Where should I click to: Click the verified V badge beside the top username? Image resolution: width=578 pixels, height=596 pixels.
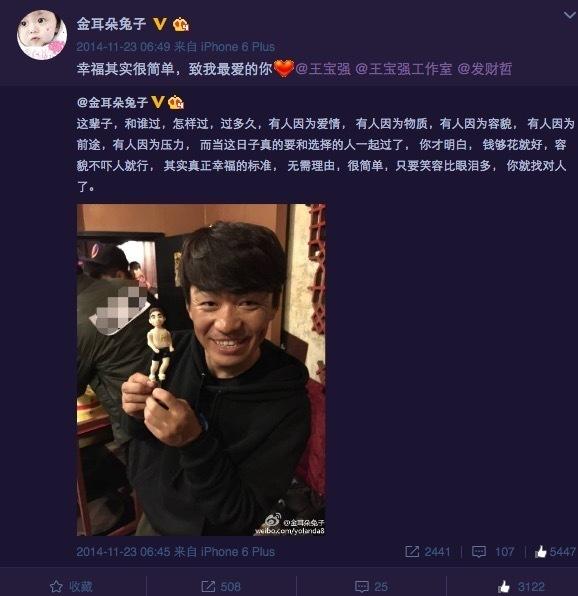[x=160, y=24]
